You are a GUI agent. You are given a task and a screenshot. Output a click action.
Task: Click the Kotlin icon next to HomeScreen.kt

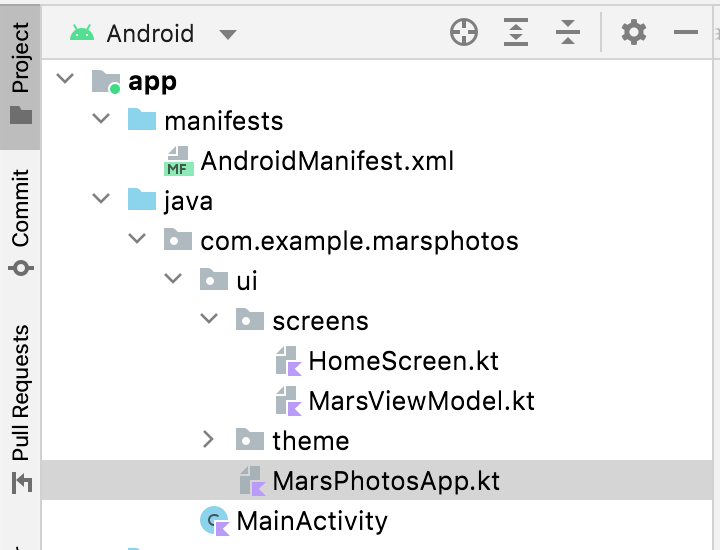point(287,361)
